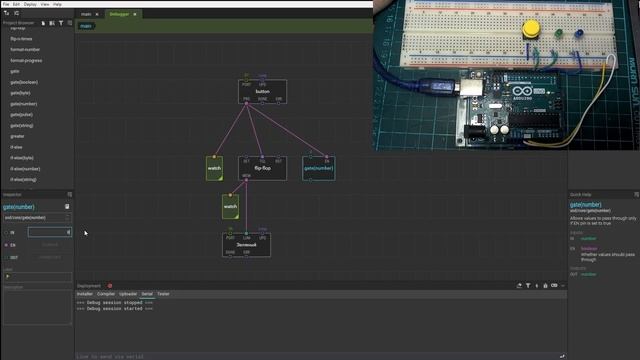Viewport: 640px width, 360px height.
Task: Select gate(boolean) in the Project Browser
Action: tap(24, 82)
